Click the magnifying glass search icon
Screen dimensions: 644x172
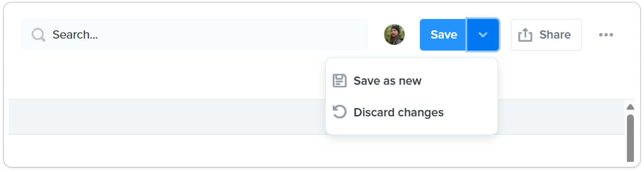coord(38,35)
